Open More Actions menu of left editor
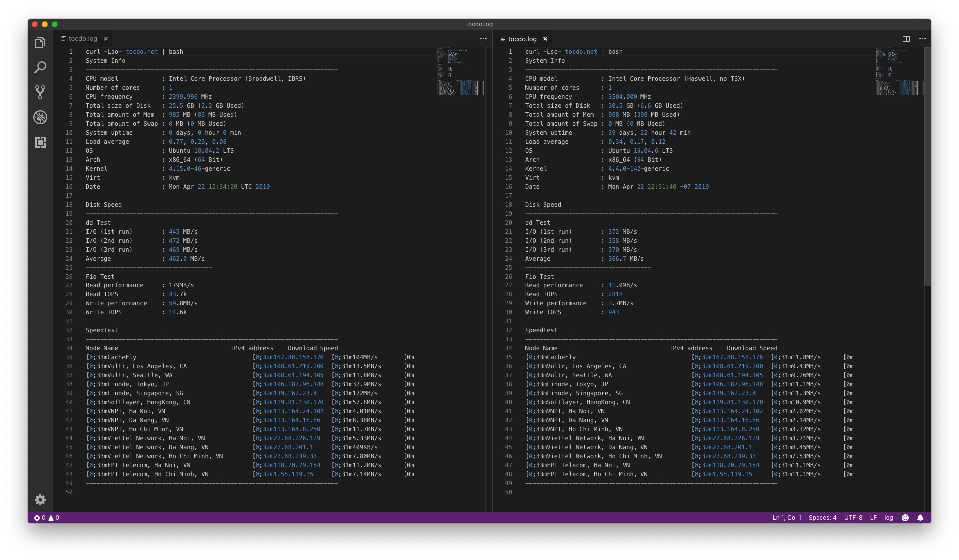959x560 pixels. (483, 39)
